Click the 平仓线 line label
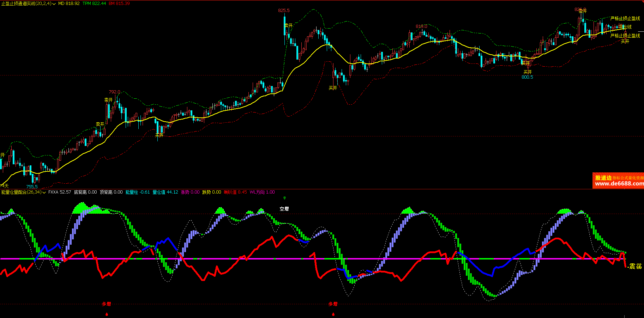644x318 pixels. pyautogui.click(x=625, y=27)
